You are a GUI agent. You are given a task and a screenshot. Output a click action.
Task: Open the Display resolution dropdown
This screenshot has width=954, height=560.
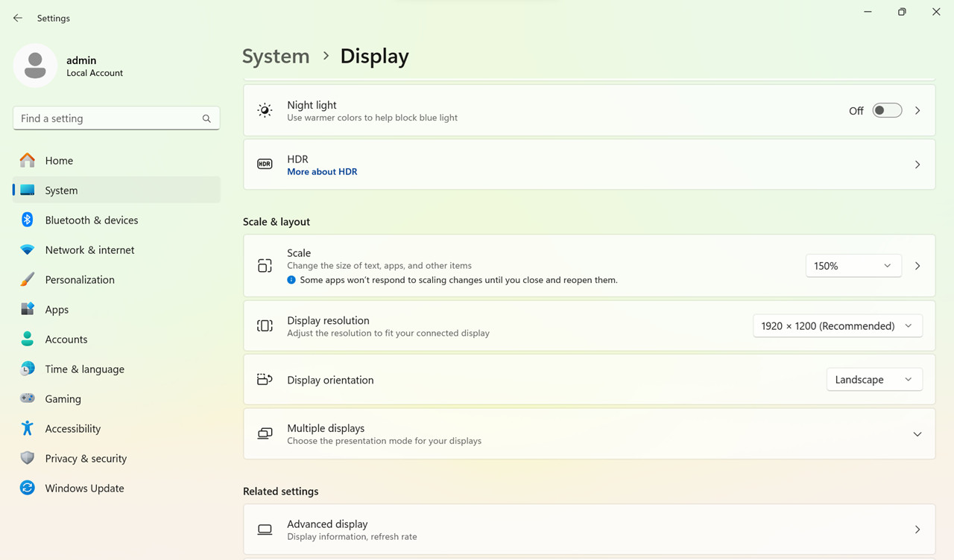pos(838,325)
